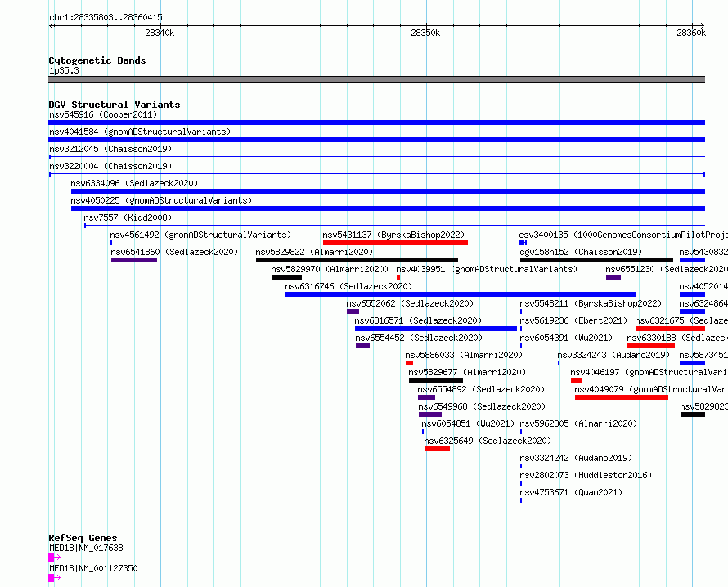728x587 pixels.
Task: Click the nsv6334096 (Sedlazeck2020) blue bar
Action: pyautogui.click(x=388, y=191)
